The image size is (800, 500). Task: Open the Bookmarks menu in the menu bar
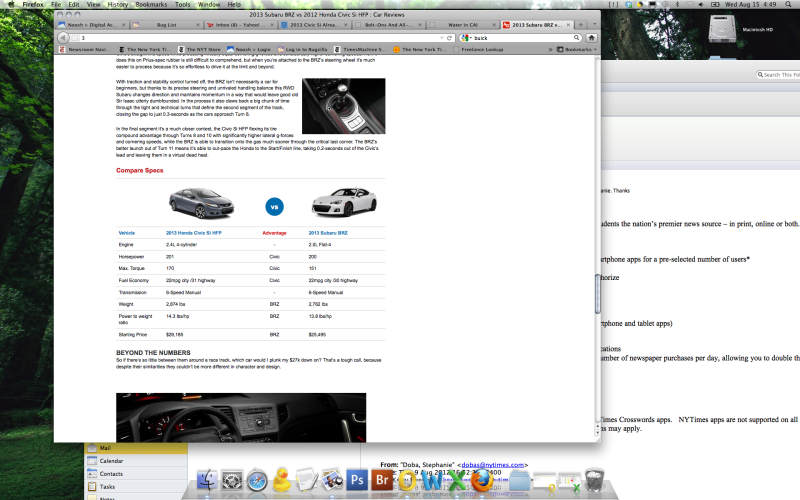point(151,4)
